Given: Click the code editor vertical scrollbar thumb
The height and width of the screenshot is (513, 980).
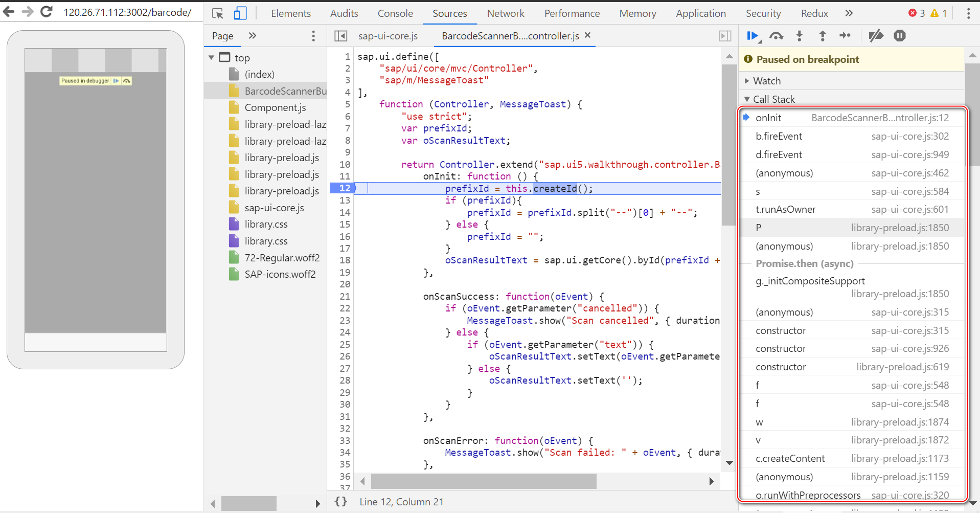Looking at the screenshot, I should (728, 145).
